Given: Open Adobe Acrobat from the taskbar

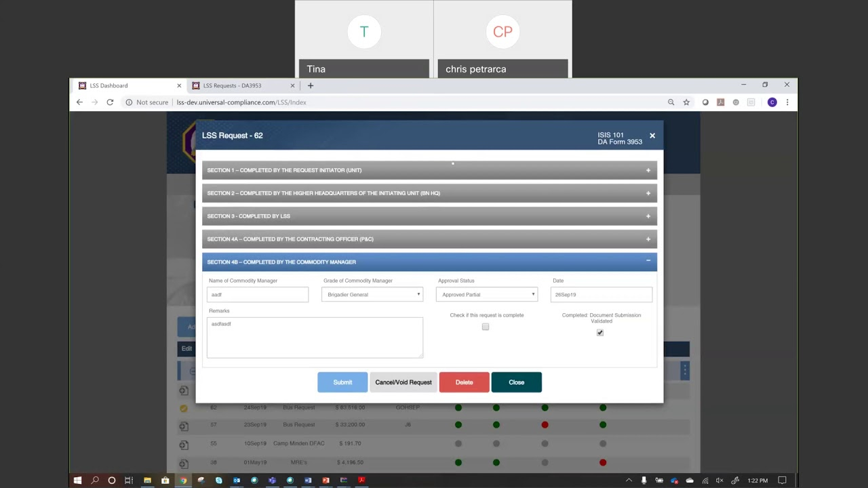Looking at the screenshot, I should 361,481.
